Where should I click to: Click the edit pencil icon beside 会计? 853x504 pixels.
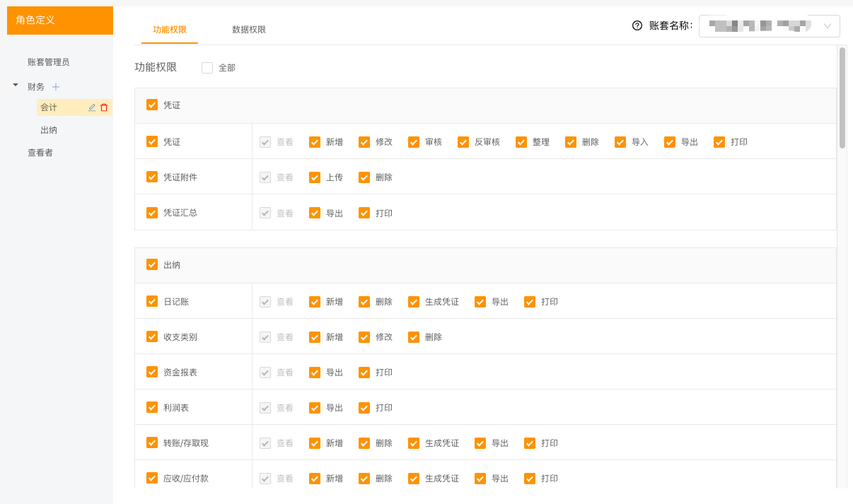(x=92, y=107)
